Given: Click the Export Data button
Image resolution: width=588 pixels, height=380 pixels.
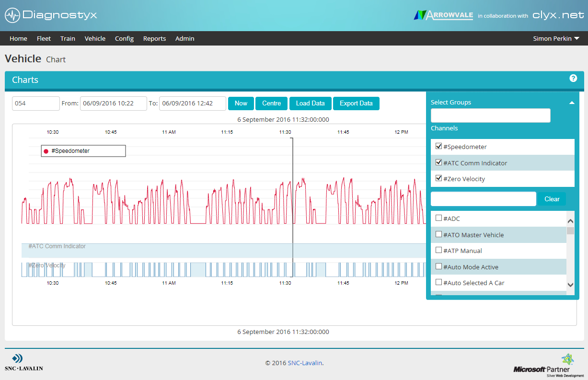Looking at the screenshot, I should click(x=356, y=104).
